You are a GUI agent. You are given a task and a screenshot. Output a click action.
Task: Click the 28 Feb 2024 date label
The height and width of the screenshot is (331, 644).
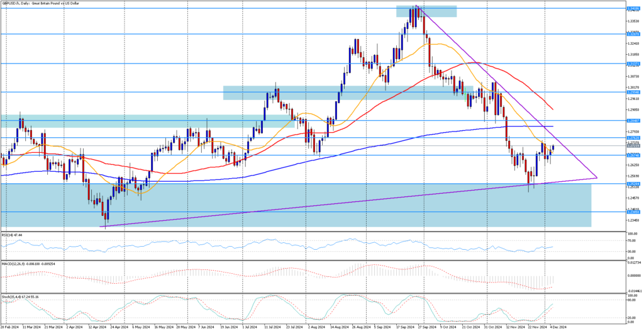pyautogui.click(x=10, y=327)
